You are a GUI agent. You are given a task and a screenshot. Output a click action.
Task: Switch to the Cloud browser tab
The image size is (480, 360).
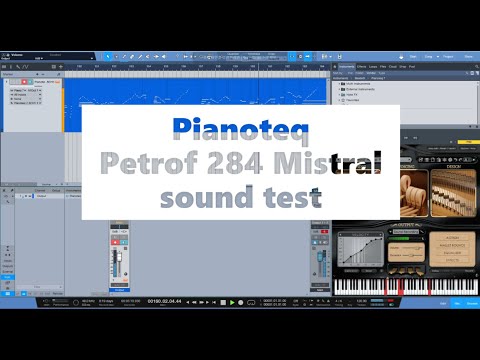(x=393, y=67)
